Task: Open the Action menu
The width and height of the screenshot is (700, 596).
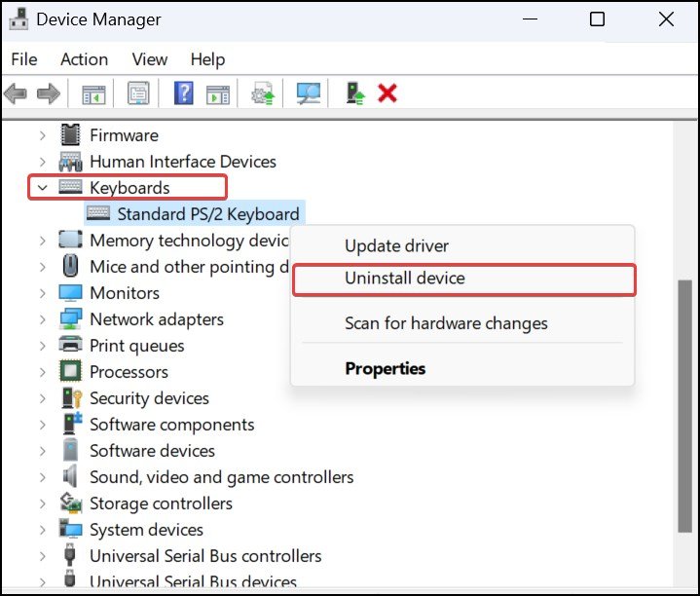Action: 84,59
